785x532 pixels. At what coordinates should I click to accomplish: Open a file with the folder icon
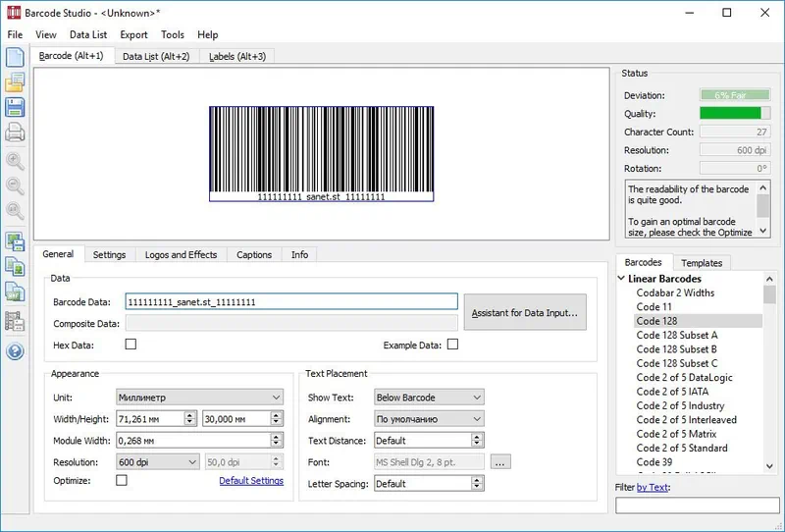pos(15,82)
